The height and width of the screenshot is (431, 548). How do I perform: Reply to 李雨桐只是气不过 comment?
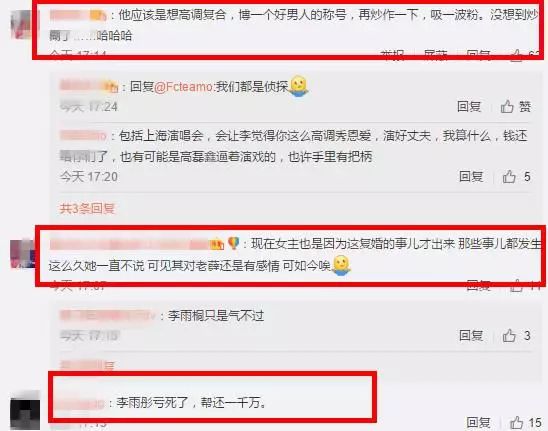point(471,336)
